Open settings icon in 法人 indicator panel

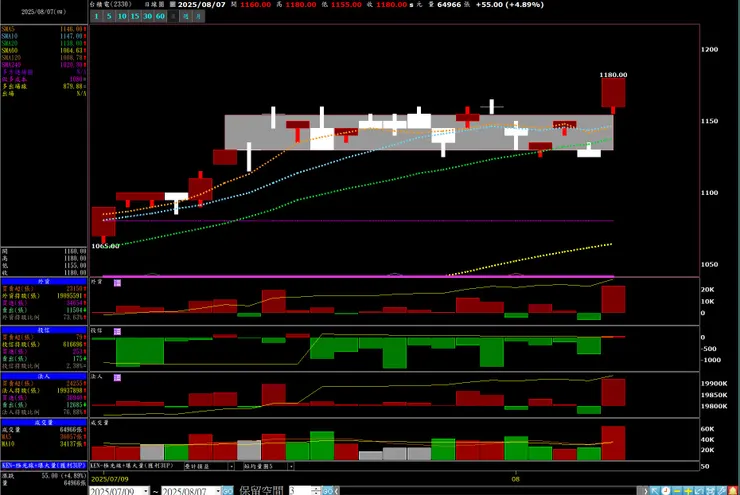tap(117, 378)
